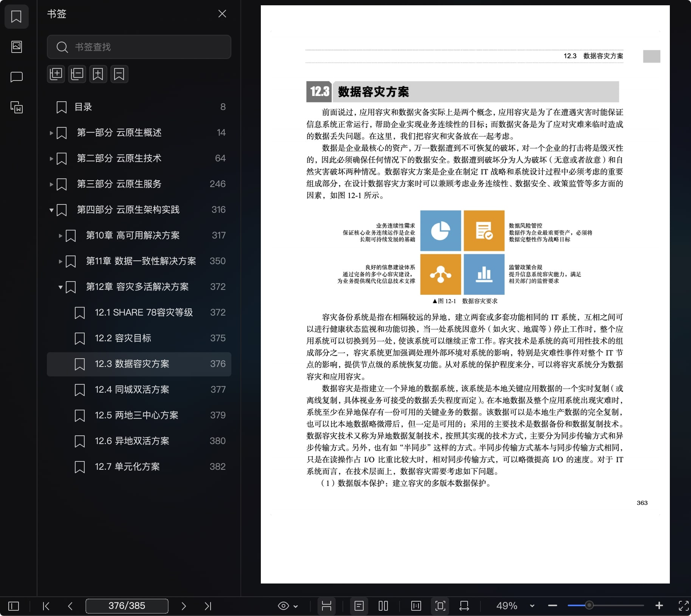Go to next page arrow

pos(184,606)
